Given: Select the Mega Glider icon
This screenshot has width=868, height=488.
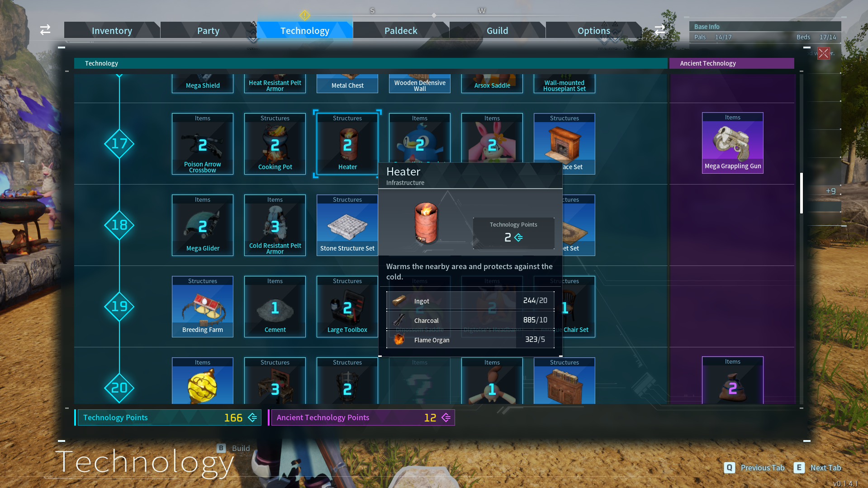Looking at the screenshot, I should [202, 224].
